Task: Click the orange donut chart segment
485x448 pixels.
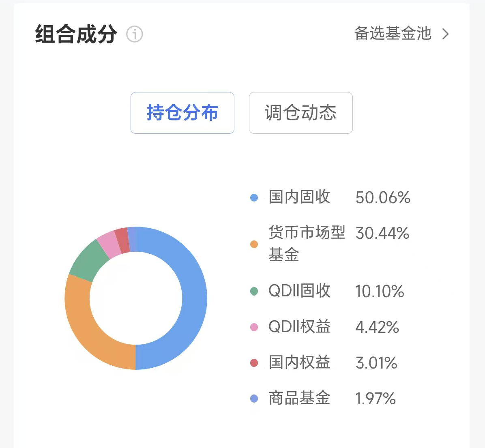Action: point(87,328)
